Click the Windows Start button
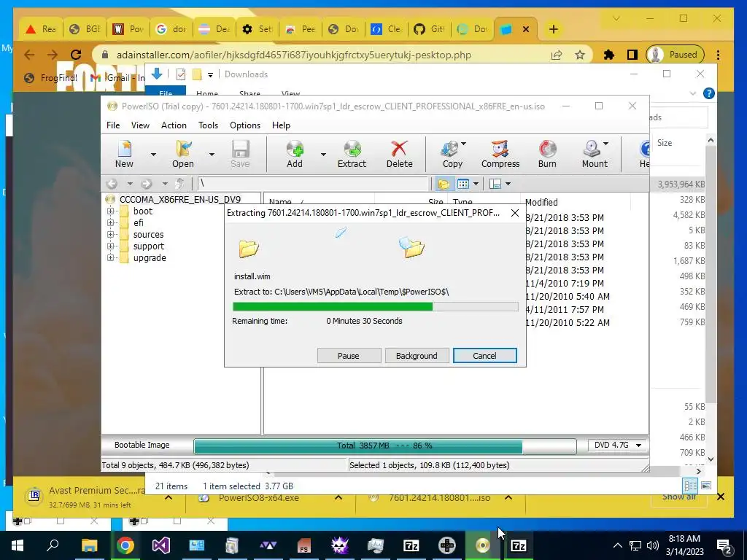Viewport: 747px width, 560px height. click(18, 545)
